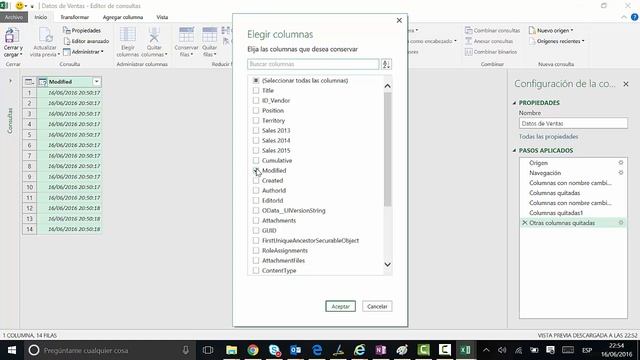Click the column list scrollbar thumb
The height and width of the screenshot is (360, 640).
tap(387, 149)
